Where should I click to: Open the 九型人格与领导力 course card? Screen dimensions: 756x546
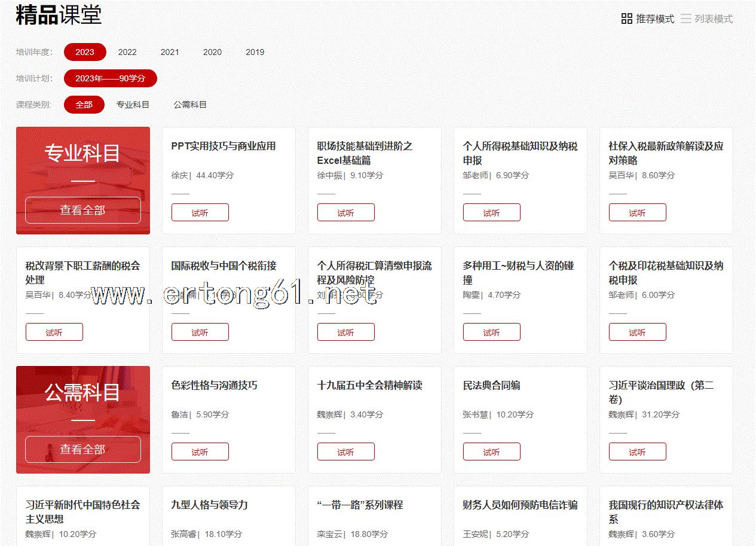(x=209, y=505)
